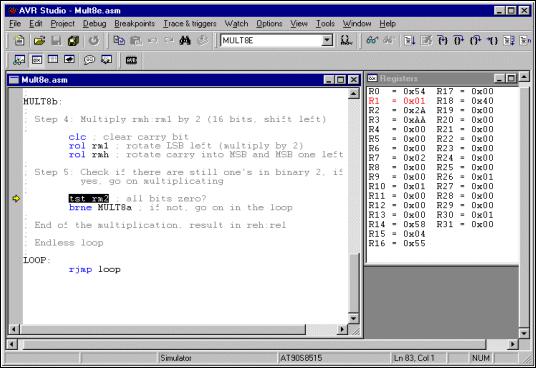
Task: Click the bottom workspace scrollbar right arrow
Action: [x=512, y=344]
